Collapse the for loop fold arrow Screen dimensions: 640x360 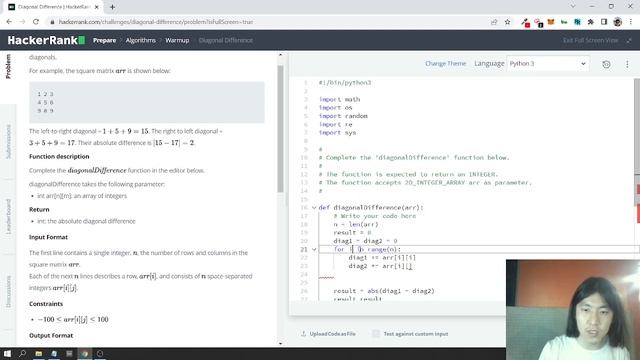(314, 249)
